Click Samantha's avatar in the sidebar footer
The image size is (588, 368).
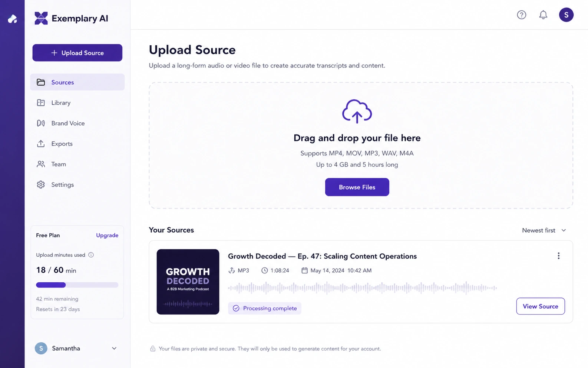pyautogui.click(x=41, y=348)
